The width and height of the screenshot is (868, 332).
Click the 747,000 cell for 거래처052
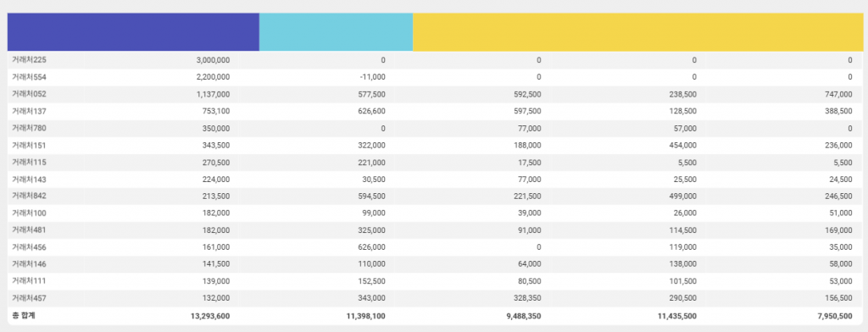coord(838,94)
